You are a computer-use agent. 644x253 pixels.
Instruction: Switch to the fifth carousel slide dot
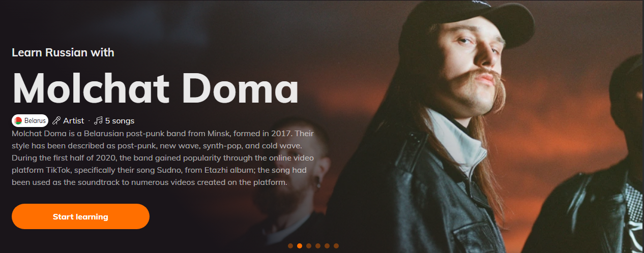(x=327, y=246)
